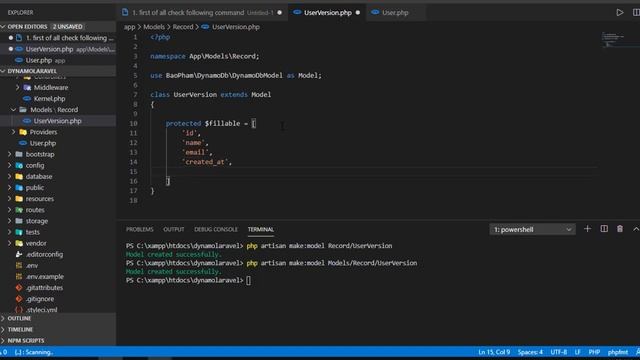Maximize terminal panel with up chevron
The image size is (640, 360).
[x=636, y=229]
